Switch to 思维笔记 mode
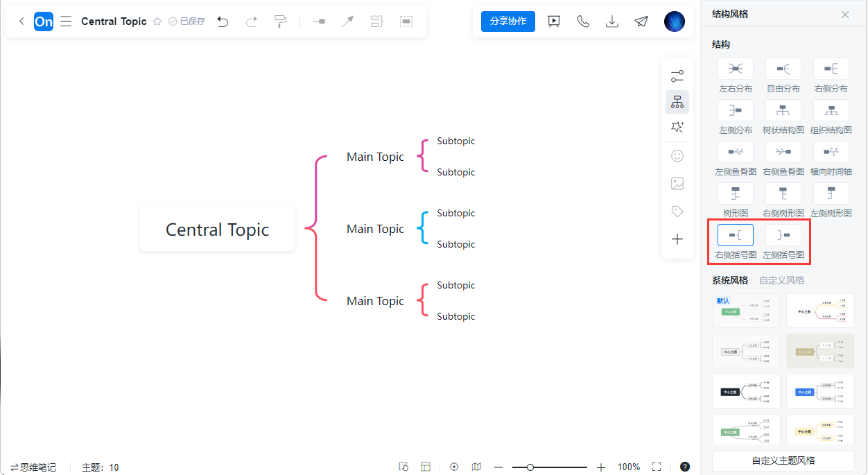 33,467
